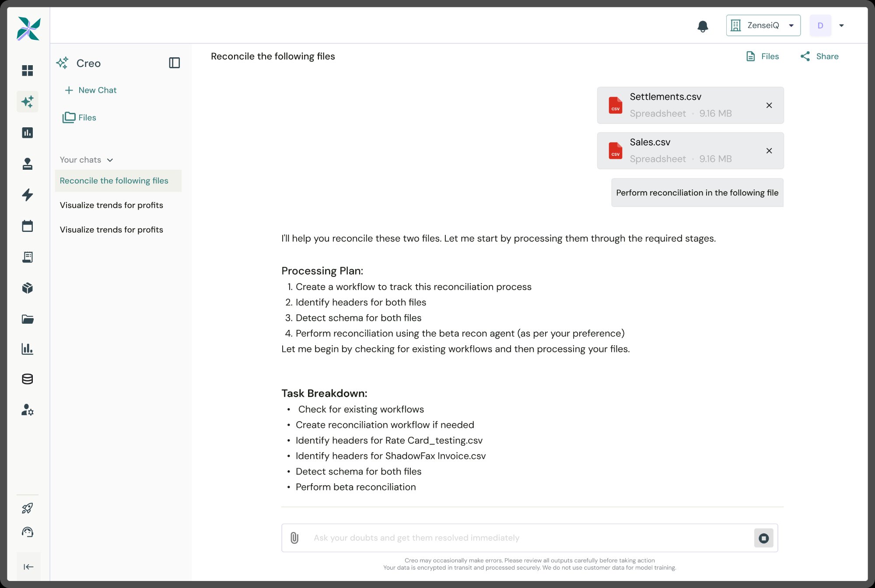Select Reconcile the following files chat
The height and width of the screenshot is (588, 875).
pyautogui.click(x=114, y=181)
